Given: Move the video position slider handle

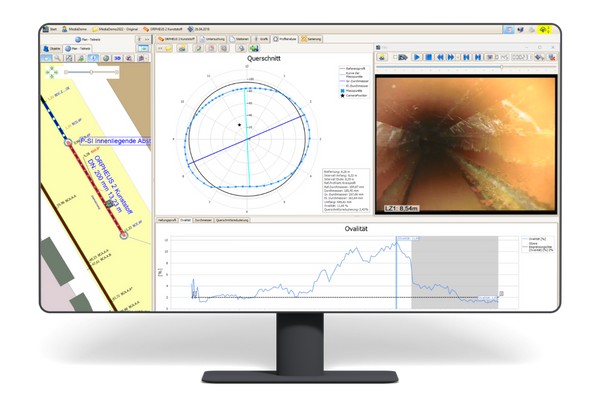Looking at the screenshot, I should pos(502,67).
